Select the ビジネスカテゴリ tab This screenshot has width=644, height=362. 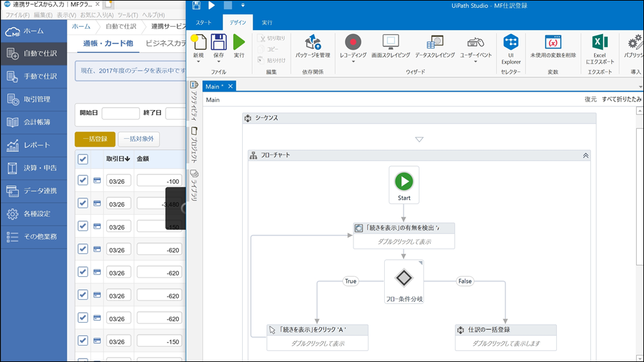166,43
